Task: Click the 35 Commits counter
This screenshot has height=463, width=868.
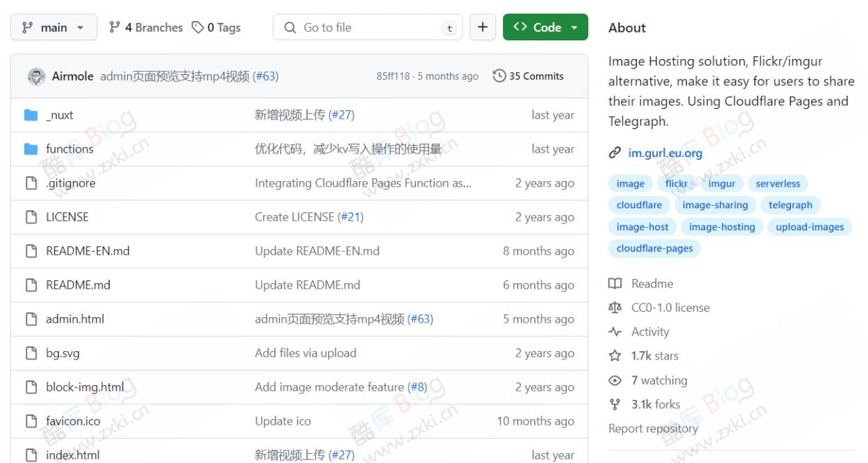Action: coord(536,76)
